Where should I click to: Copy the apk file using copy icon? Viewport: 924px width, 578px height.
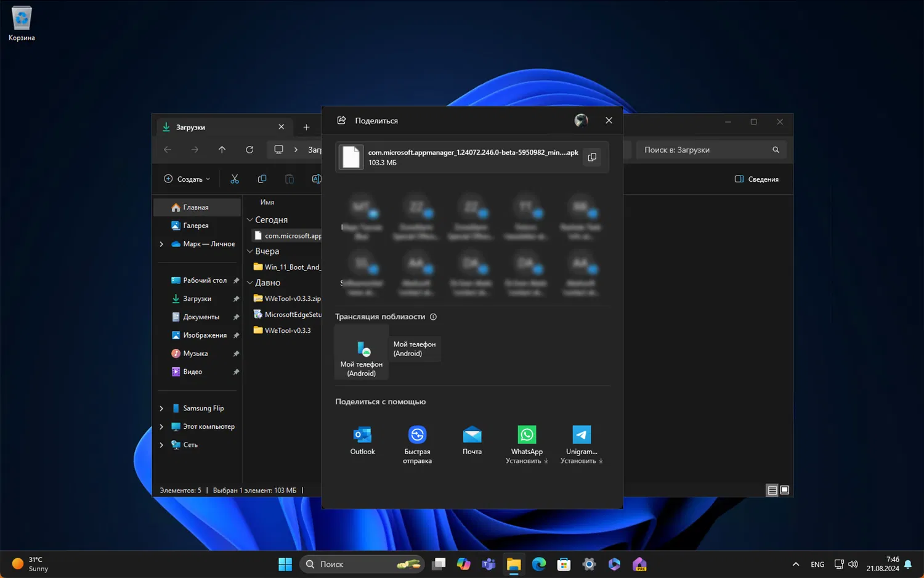tap(592, 157)
